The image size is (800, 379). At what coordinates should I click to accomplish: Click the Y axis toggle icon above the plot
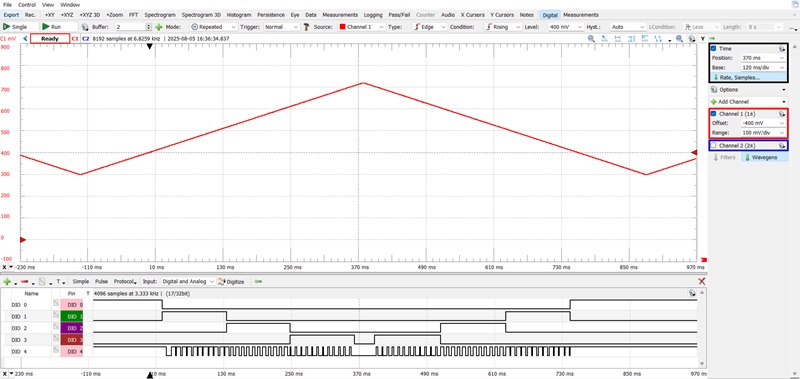[x=703, y=38]
